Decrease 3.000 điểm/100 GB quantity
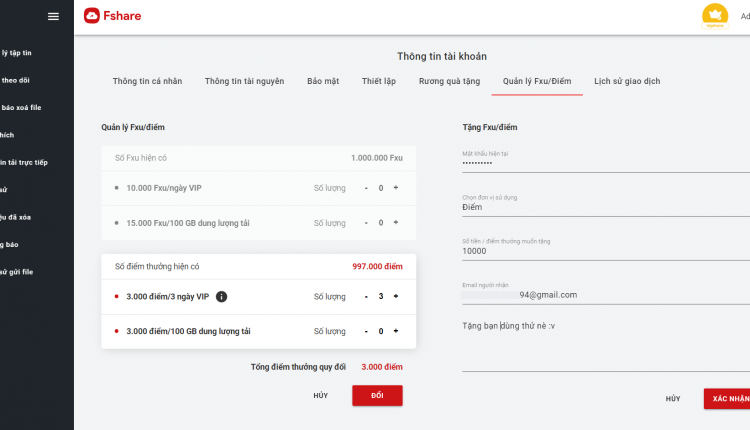The width and height of the screenshot is (750, 430). coord(366,331)
